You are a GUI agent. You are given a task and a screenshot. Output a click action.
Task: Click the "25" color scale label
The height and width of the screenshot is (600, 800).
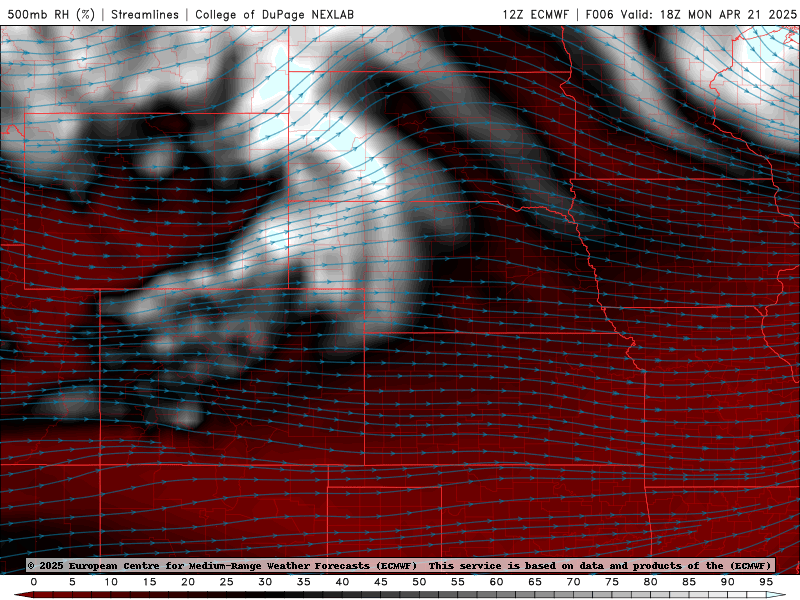tap(227, 582)
